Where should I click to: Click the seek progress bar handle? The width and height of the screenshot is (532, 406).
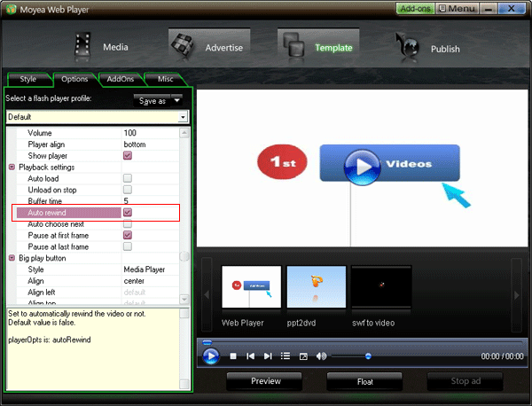point(207,342)
